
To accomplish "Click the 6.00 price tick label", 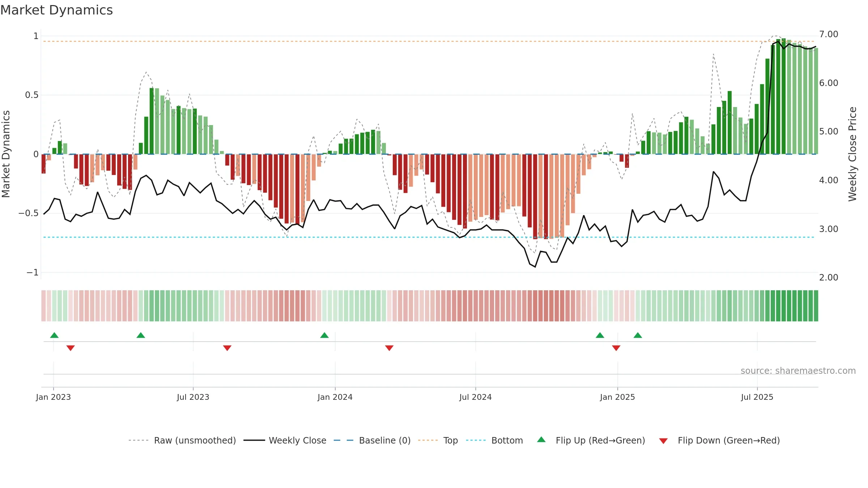I will point(829,83).
